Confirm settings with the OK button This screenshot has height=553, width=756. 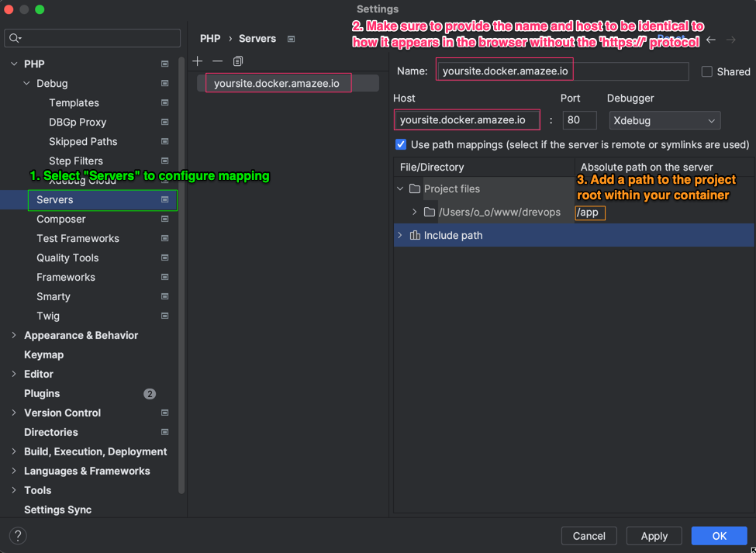pyautogui.click(x=718, y=536)
